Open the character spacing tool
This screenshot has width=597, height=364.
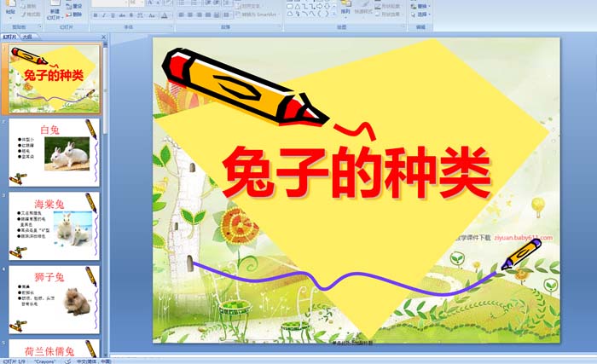click(140, 15)
